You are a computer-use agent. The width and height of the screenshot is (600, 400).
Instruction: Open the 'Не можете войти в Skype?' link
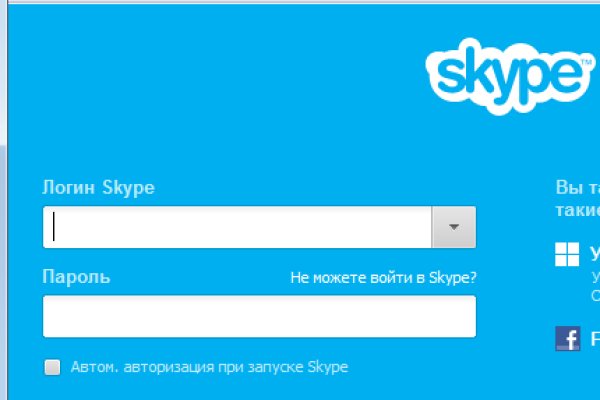pos(383,277)
